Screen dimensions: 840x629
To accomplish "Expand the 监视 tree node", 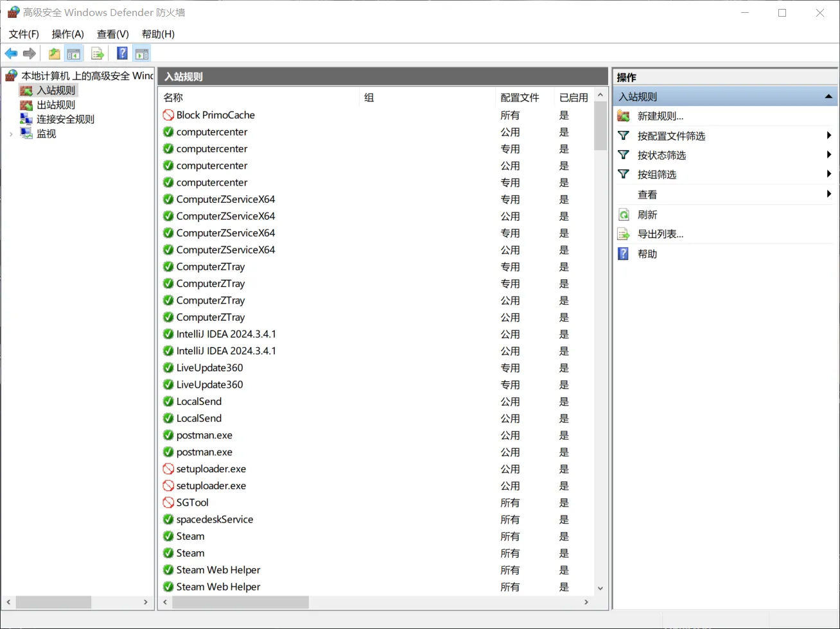I will [11, 134].
